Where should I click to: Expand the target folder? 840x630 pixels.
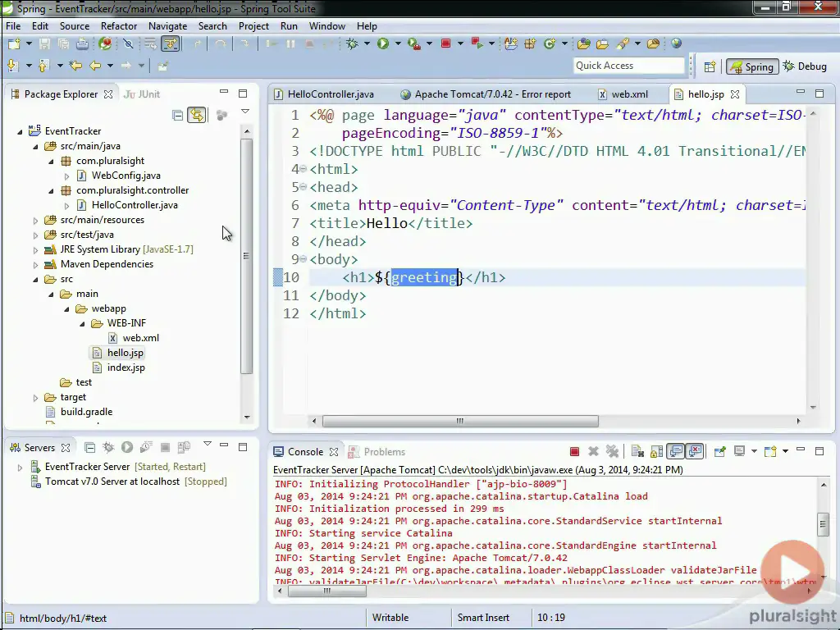pyautogui.click(x=35, y=398)
